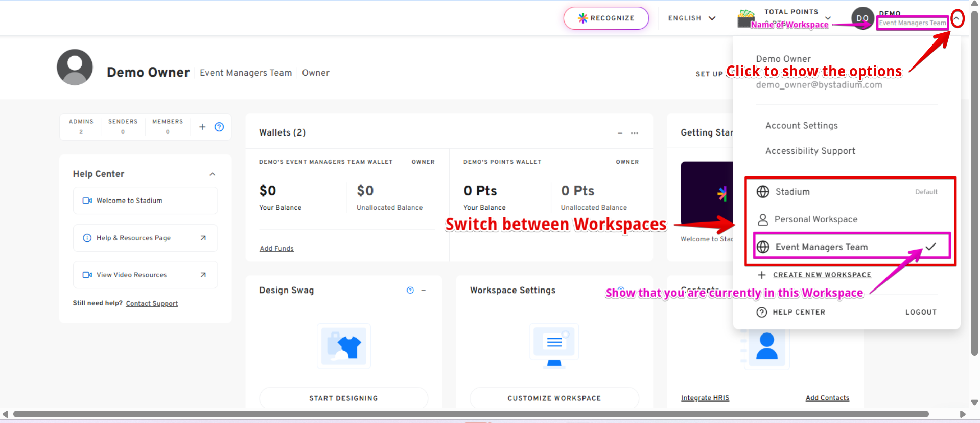
Task: Switch to Personal Workspace
Action: tap(815, 219)
